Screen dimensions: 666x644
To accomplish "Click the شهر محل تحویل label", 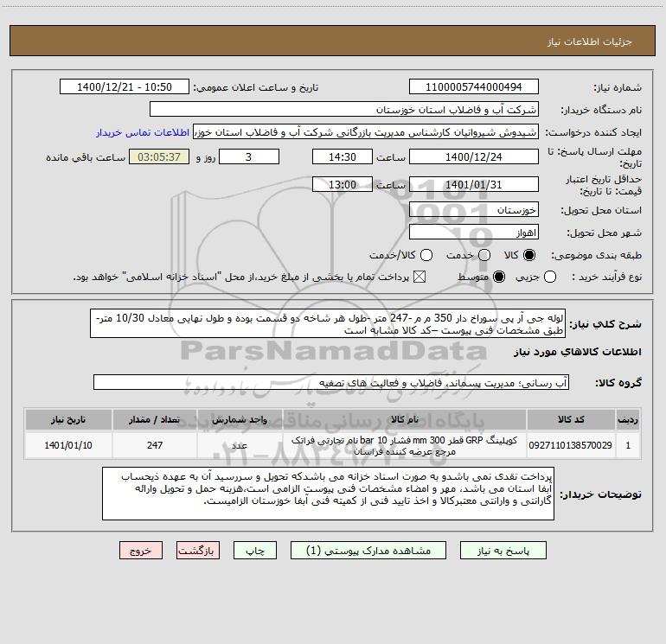I will [605, 233].
